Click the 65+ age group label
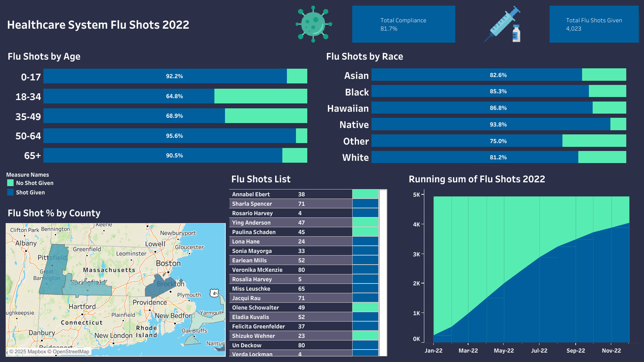 (32, 156)
